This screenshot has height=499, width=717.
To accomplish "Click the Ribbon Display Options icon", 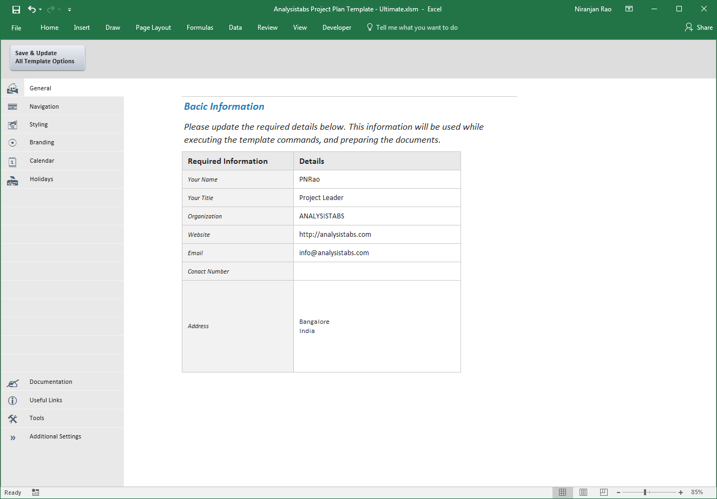I will pyautogui.click(x=629, y=9).
